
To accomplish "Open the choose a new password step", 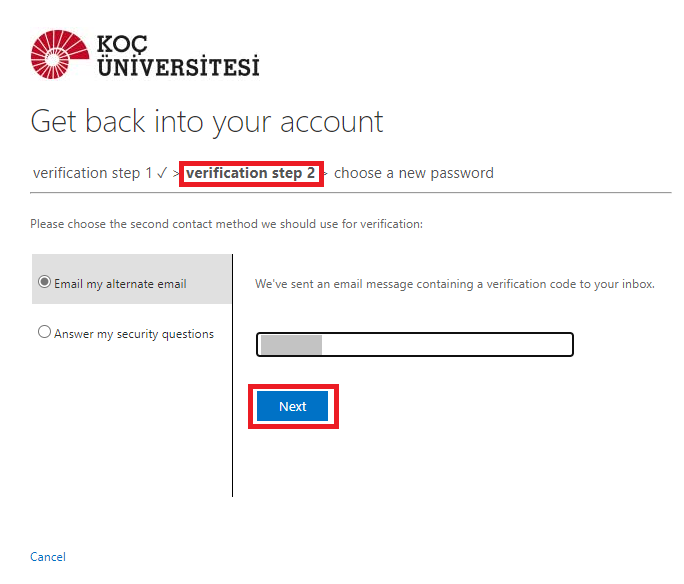I will tap(413, 173).
